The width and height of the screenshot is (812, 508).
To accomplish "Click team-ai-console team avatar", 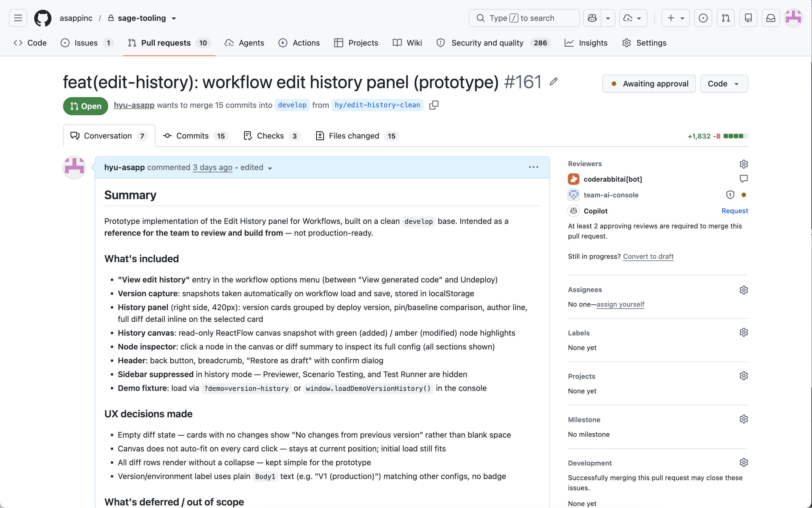I will [574, 195].
